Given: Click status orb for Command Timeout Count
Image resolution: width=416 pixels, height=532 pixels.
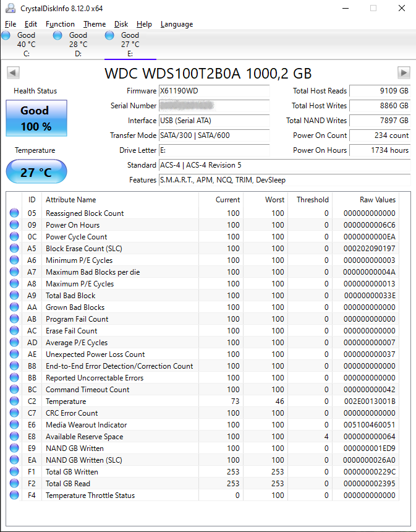Looking at the screenshot, I should pos(14,389).
